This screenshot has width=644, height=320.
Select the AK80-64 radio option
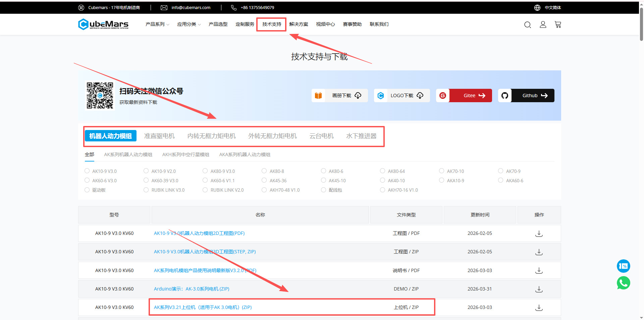[382, 171]
